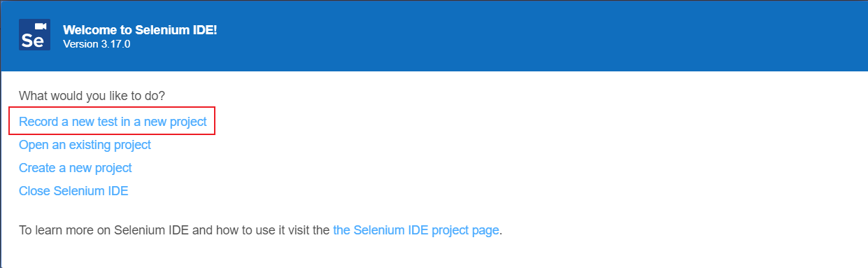Begin a blank new project from welcome options
Screen dimensions: 868x268
pyautogui.click(x=76, y=168)
